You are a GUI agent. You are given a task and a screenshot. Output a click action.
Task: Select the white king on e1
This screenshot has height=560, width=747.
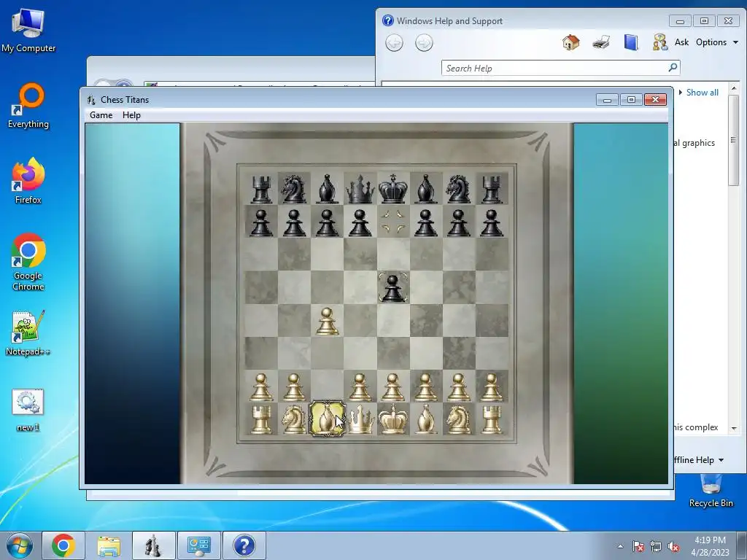393,419
